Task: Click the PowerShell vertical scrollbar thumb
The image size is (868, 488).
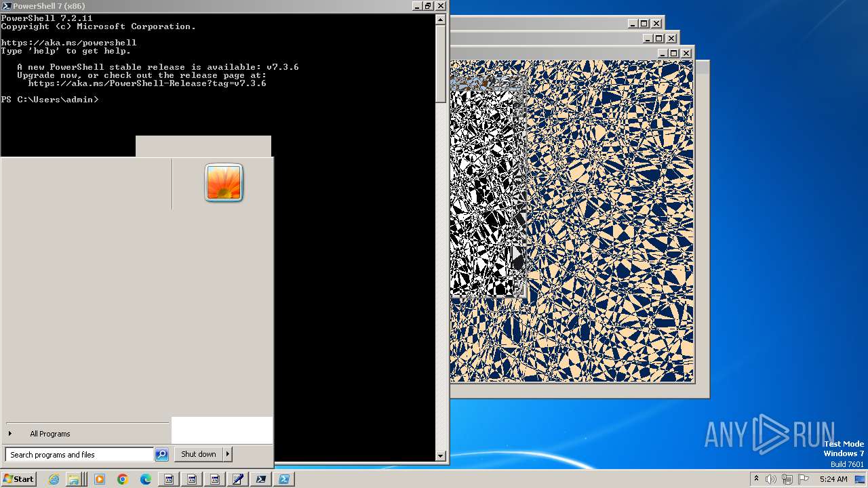Action: tap(441, 64)
